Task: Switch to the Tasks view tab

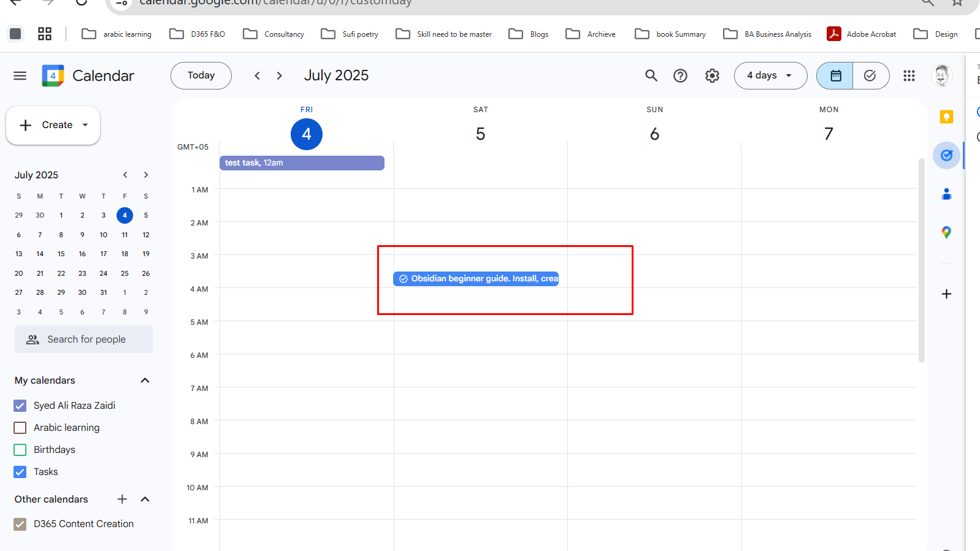Action: pos(870,75)
